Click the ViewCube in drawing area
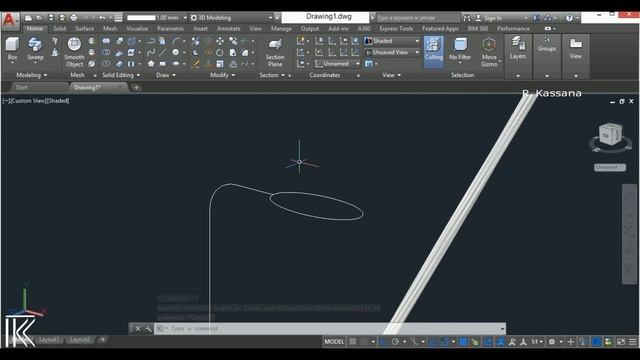This screenshot has height=360, width=640. (611, 134)
